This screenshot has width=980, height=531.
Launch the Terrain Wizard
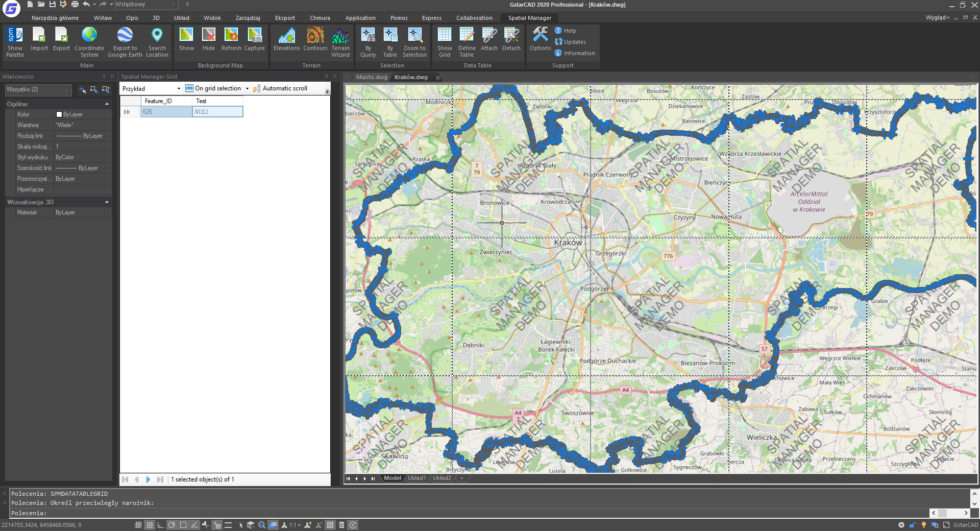(x=340, y=42)
